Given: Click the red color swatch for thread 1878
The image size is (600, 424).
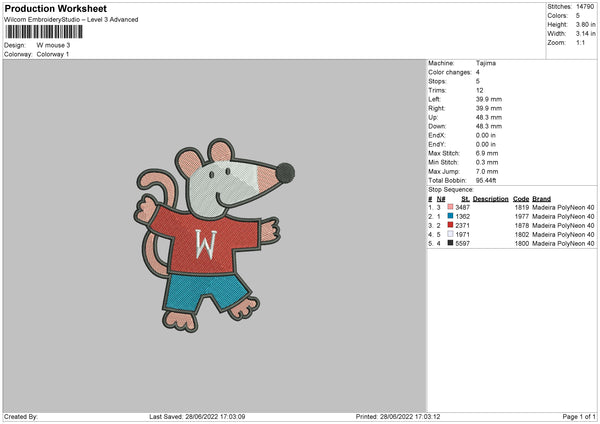Looking at the screenshot, I should (x=450, y=225).
